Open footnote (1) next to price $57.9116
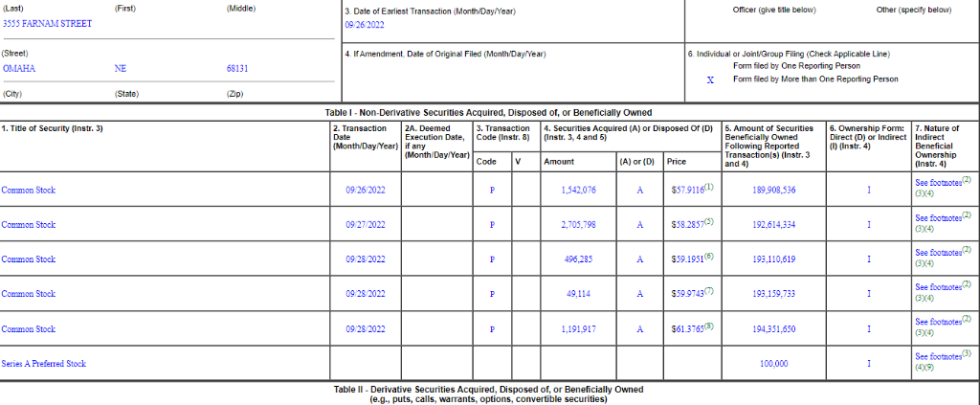 (709, 187)
